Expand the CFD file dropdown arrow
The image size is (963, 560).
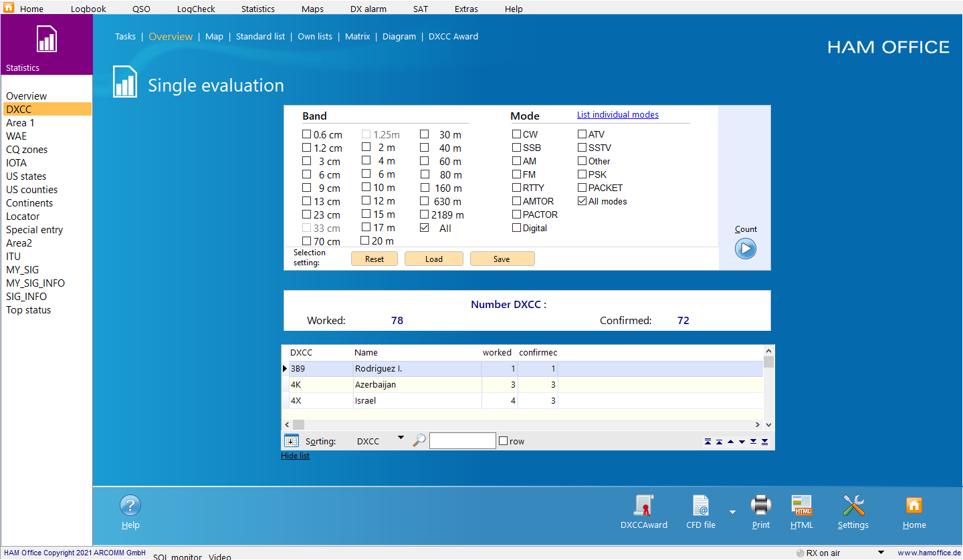click(732, 512)
